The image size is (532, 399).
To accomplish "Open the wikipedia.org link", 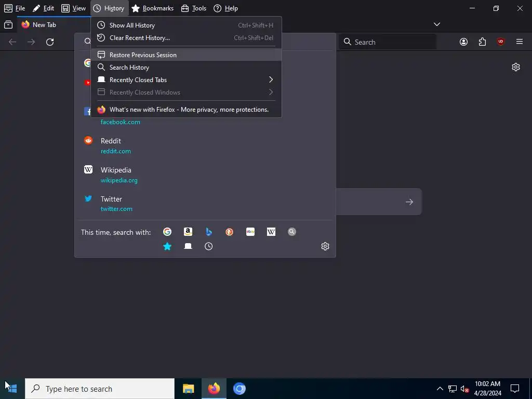I will pos(119,180).
